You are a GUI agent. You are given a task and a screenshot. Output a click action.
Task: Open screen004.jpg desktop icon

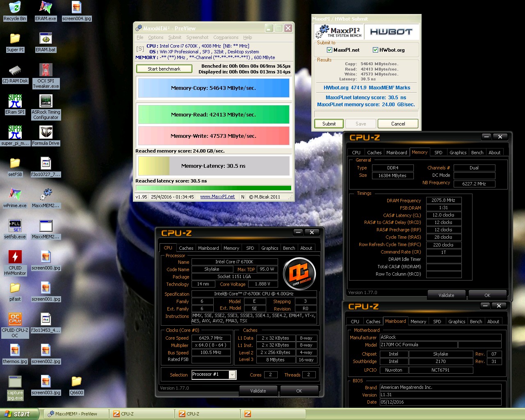[x=77, y=11]
